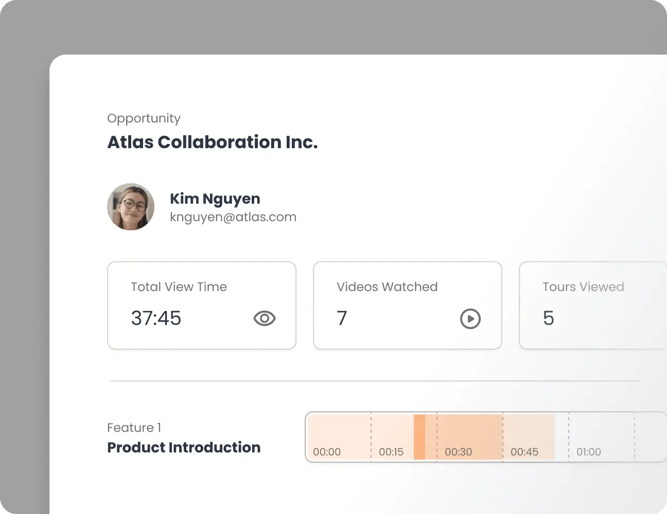
Task: Select the Kim Nguyen contact name
Action: click(x=215, y=198)
